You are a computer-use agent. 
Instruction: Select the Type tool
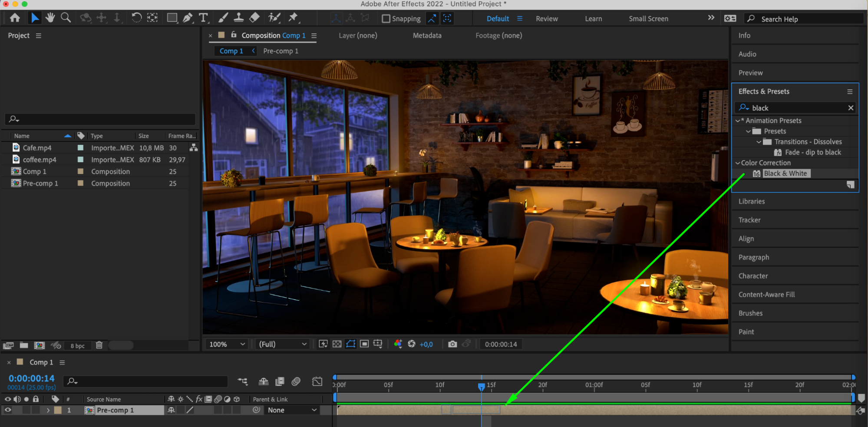pyautogui.click(x=203, y=18)
